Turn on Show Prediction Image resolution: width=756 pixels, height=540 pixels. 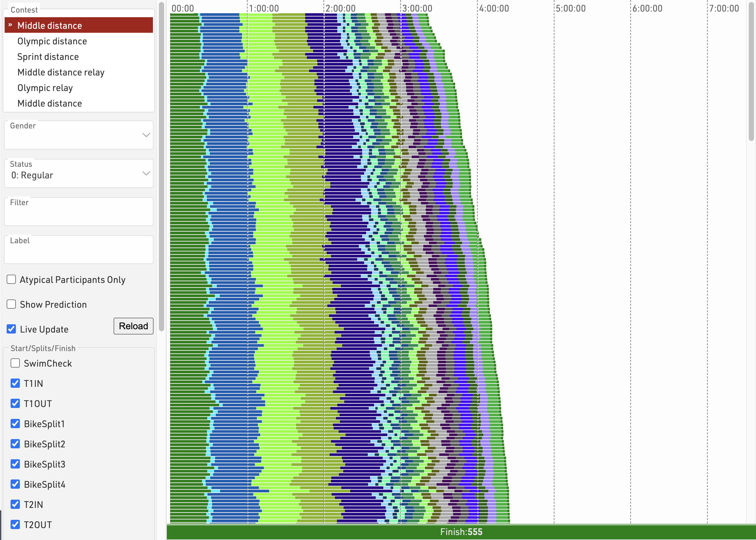(12, 304)
